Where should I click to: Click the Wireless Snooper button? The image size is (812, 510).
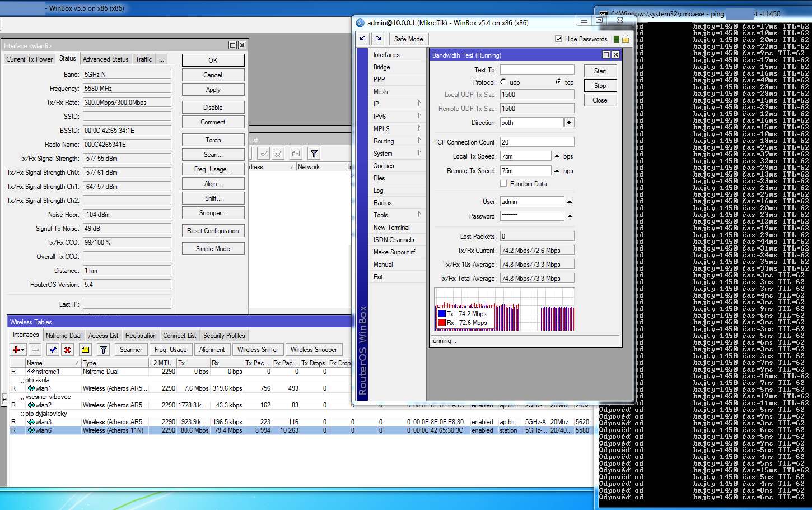click(x=314, y=350)
